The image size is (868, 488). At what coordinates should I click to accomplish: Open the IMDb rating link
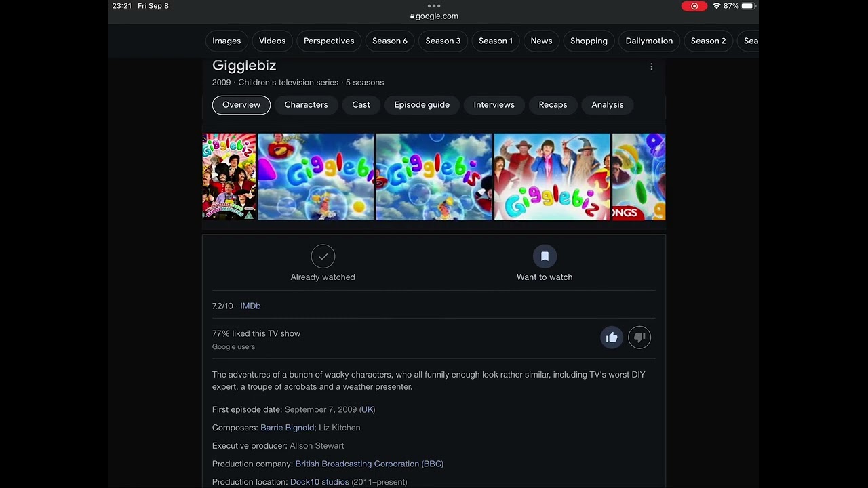250,306
